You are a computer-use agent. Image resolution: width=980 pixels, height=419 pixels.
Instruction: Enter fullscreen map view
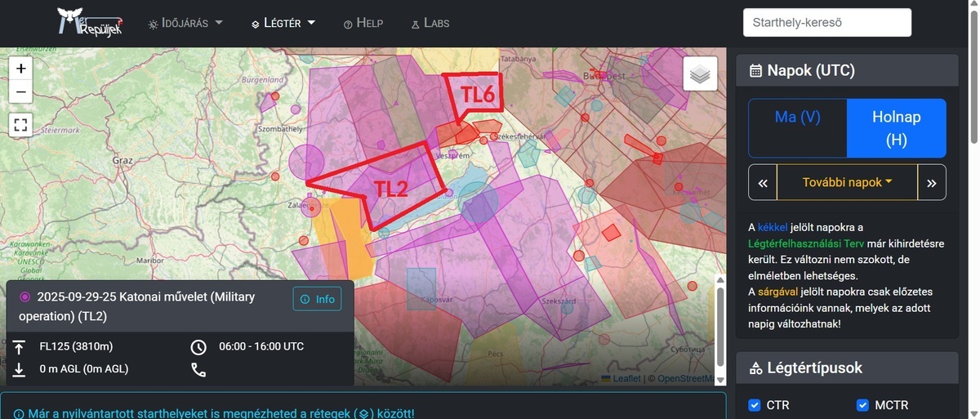click(21, 125)
